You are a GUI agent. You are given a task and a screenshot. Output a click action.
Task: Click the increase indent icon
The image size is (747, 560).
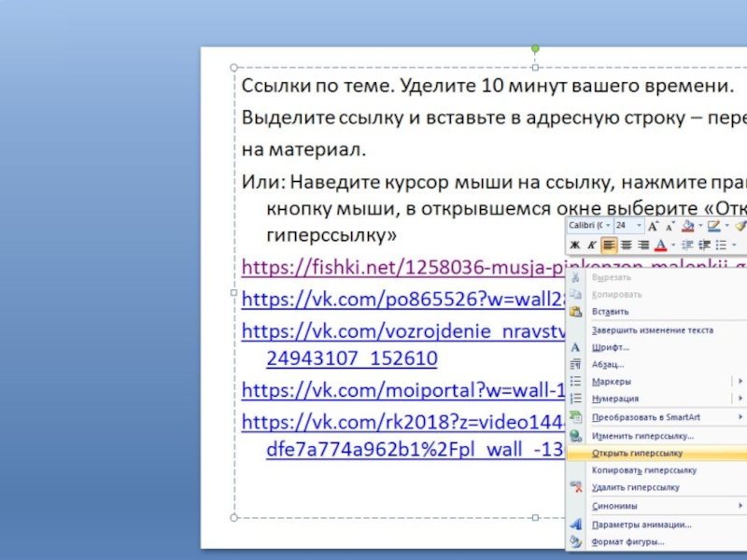coord(705,245)
